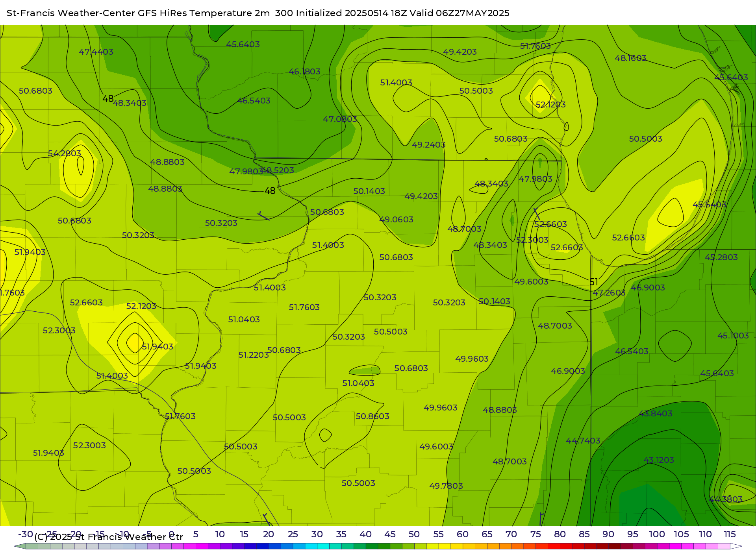
Task: Select the dark blue swatch below 20 label
Action: pyautogui.click(x=262, y=547)
